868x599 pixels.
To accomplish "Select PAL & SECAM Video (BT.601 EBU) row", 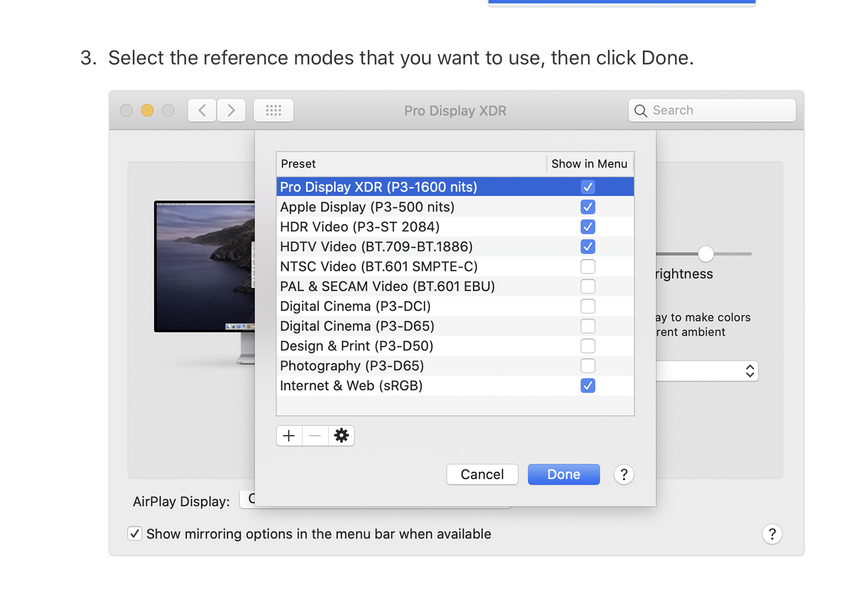I will tap(455, 286).
